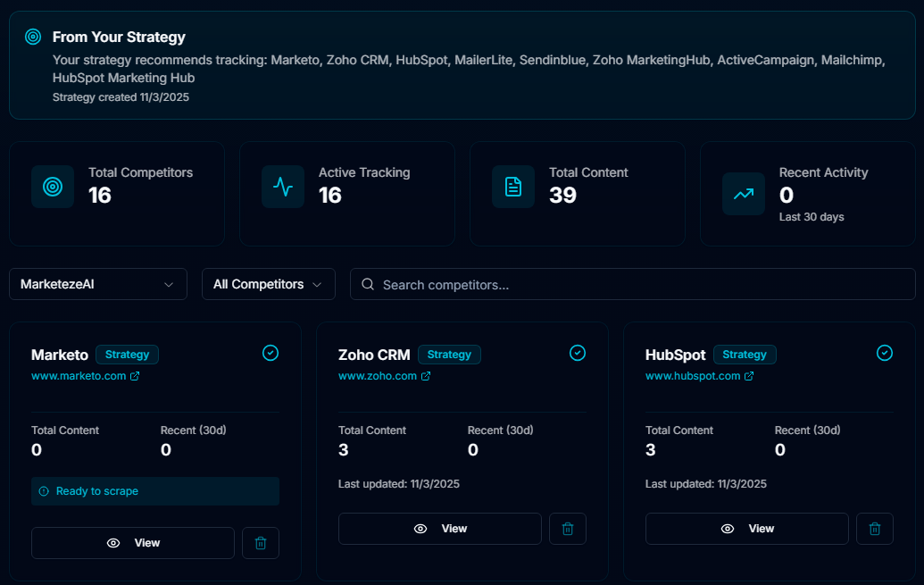
Task: Expand the All Competitors filter
Action: [268, 284]
